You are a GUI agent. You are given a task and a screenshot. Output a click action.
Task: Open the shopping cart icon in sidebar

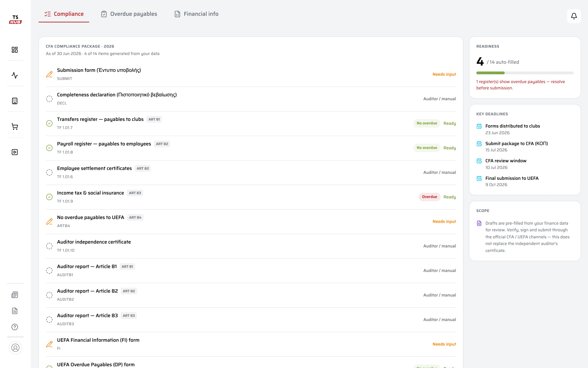click(x=15, y=127)
